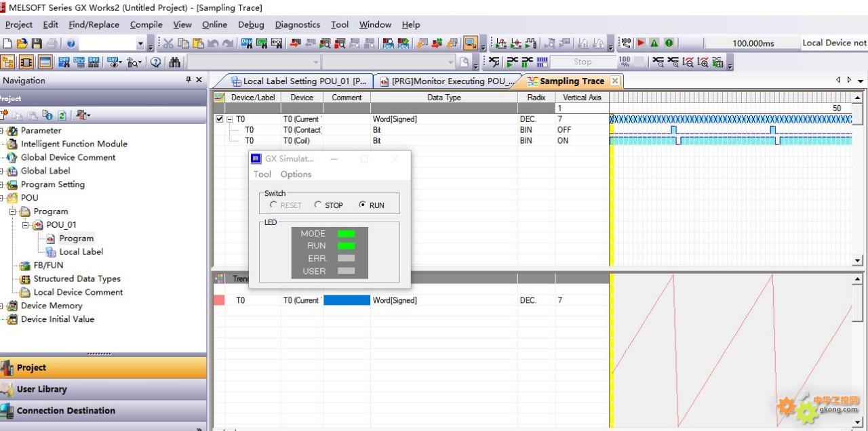Image resolution: width=868 pixels, height=431 pixels.
Task: Click the green triangle warning icon
Action: (654, 43)
